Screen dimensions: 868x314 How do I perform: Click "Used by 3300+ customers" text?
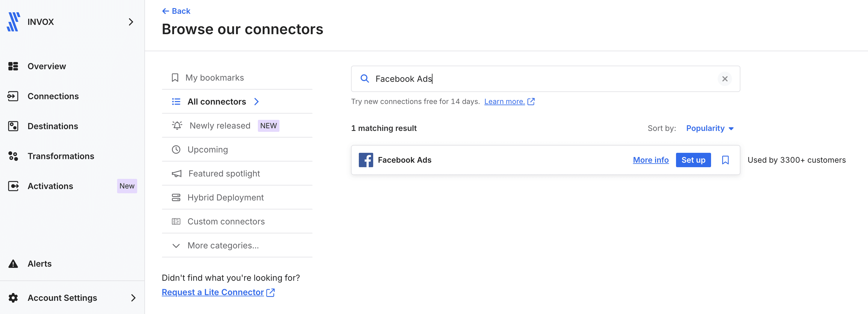[797, 160]
